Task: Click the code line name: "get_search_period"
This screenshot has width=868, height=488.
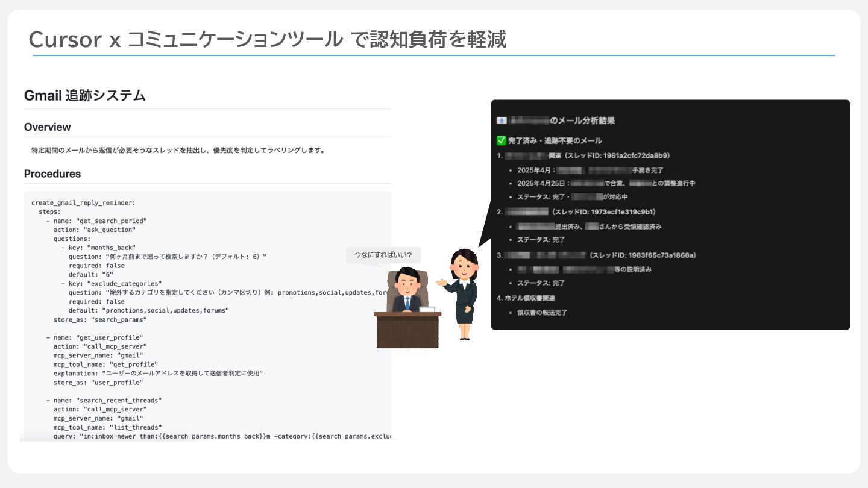Action: [96, 221]
